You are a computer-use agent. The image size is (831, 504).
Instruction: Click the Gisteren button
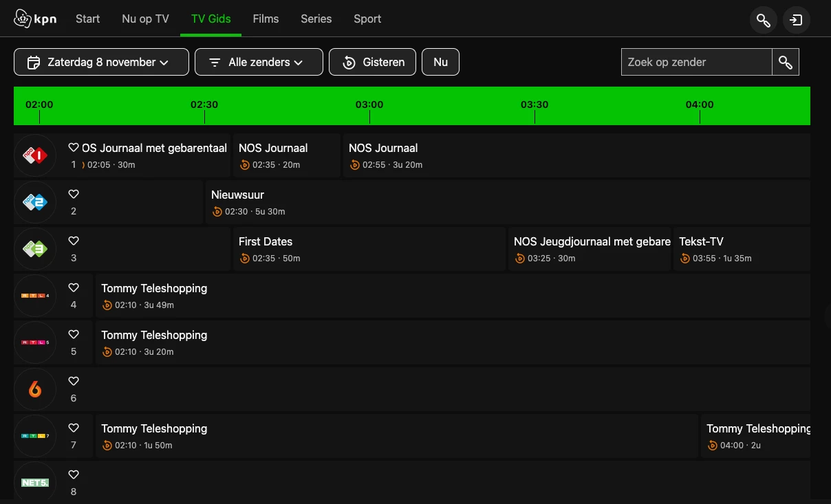click(372, 62)
